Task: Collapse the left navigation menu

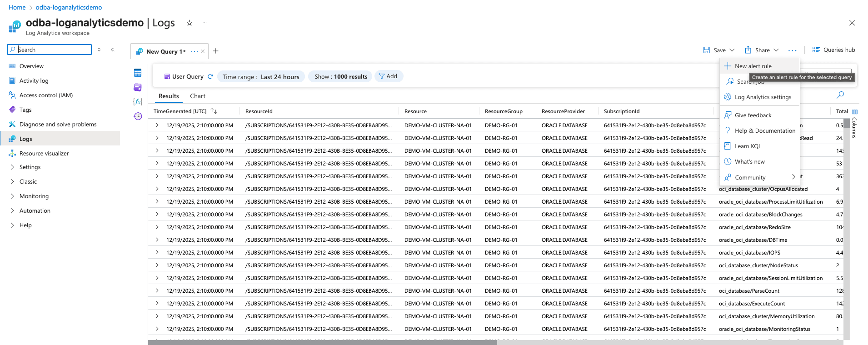Action: (x=112, y=50)
